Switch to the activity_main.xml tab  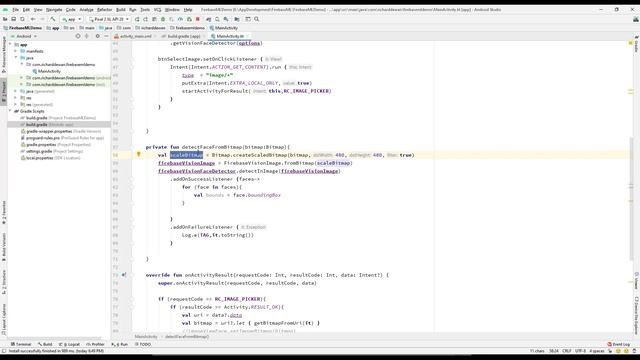point(135,36)
